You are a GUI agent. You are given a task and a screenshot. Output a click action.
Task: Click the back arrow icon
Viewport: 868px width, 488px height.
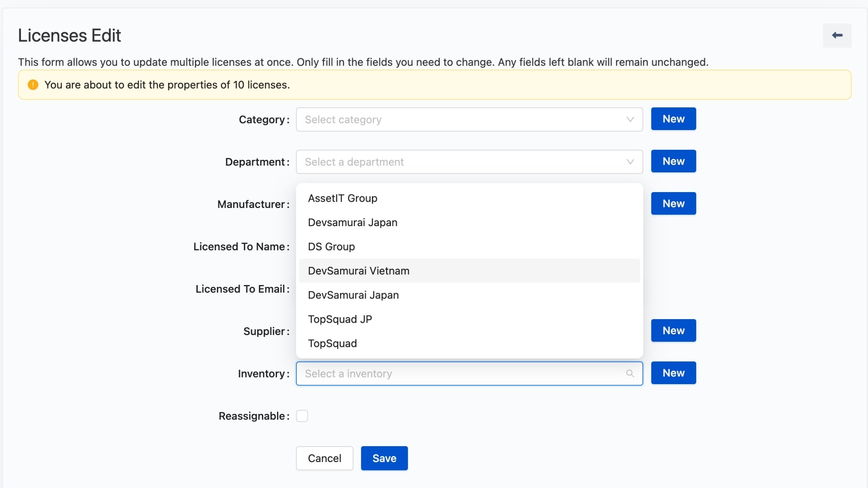837,36
